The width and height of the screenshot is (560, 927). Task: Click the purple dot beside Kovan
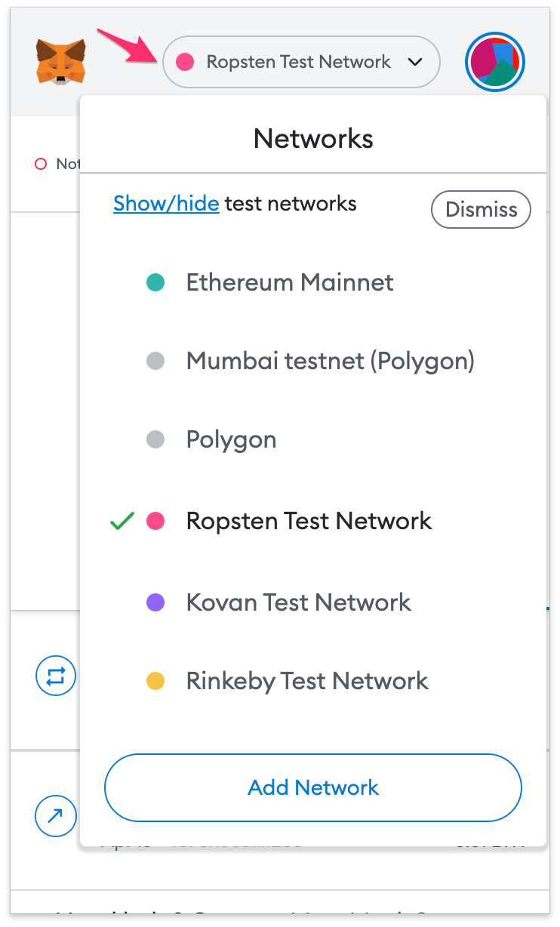click(x=155, y=602)
